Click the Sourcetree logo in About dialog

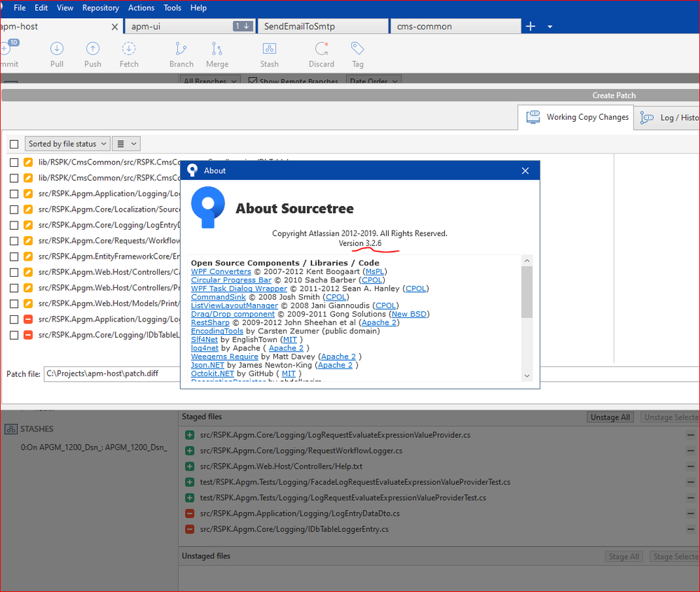[207, 207]
